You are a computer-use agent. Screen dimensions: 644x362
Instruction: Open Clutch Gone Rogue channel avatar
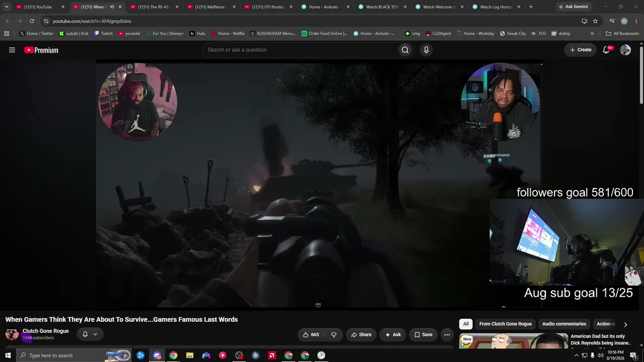(x=12, y=334)
